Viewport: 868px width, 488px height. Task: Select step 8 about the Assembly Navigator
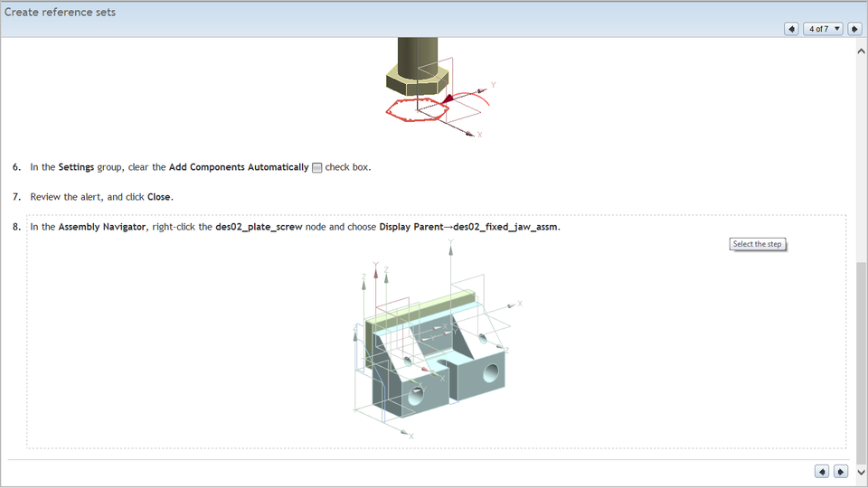click(294, 227)
